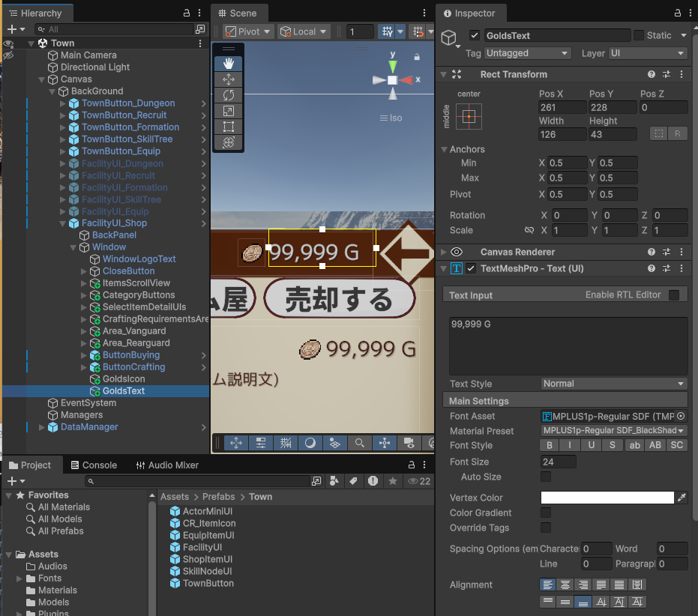Select GoldsIcon in the Hierarchy

[x=124, y=379]
